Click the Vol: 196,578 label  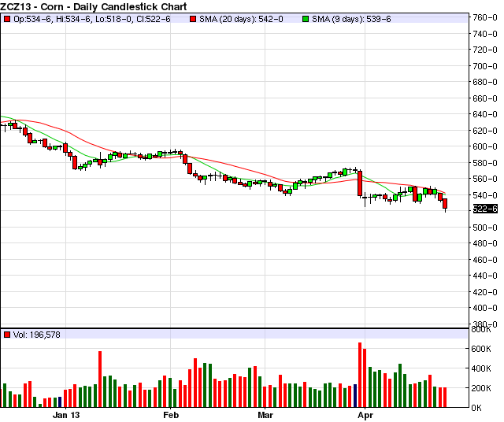(37, 335)
